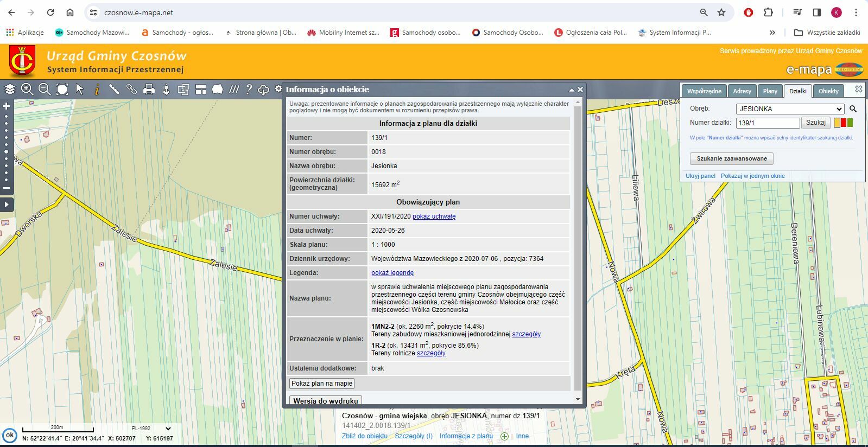868x447 pixels.
Task: Pick the red highlight color swatch
Action: pyautogui.click(x=843, y=123)
